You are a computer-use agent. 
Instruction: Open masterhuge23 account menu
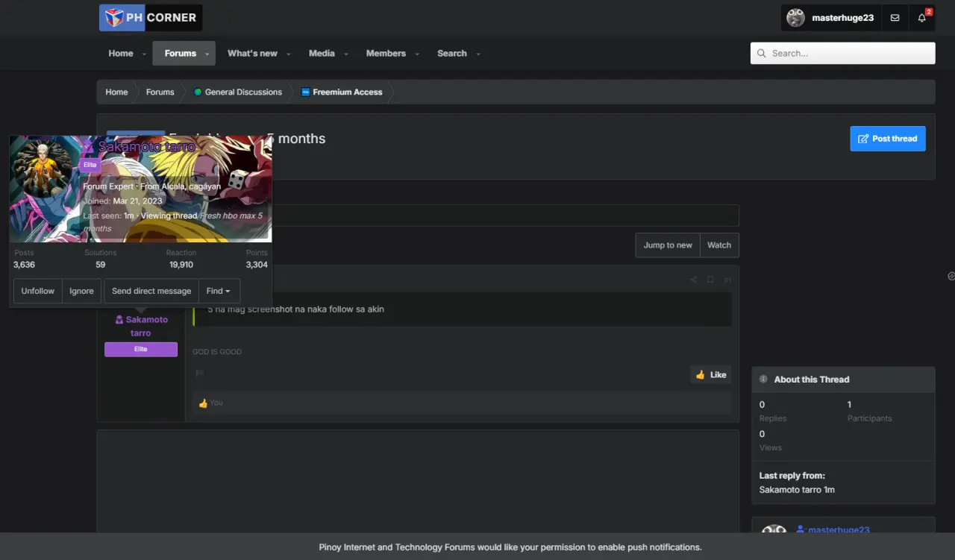(x=831, y=18)
